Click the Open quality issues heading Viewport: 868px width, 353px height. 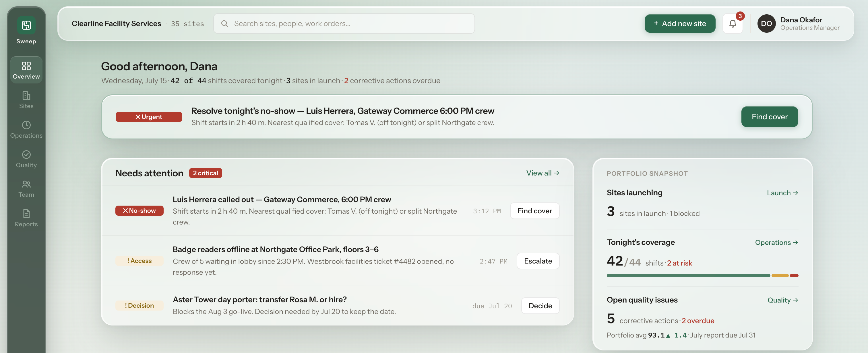[642, 300]
